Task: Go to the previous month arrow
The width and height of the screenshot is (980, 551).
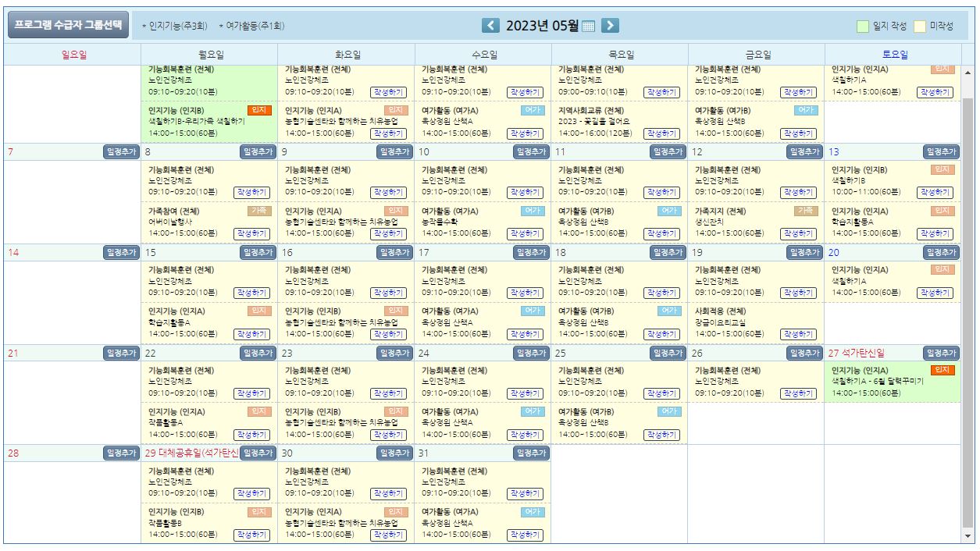Action: tap(490, 25)
